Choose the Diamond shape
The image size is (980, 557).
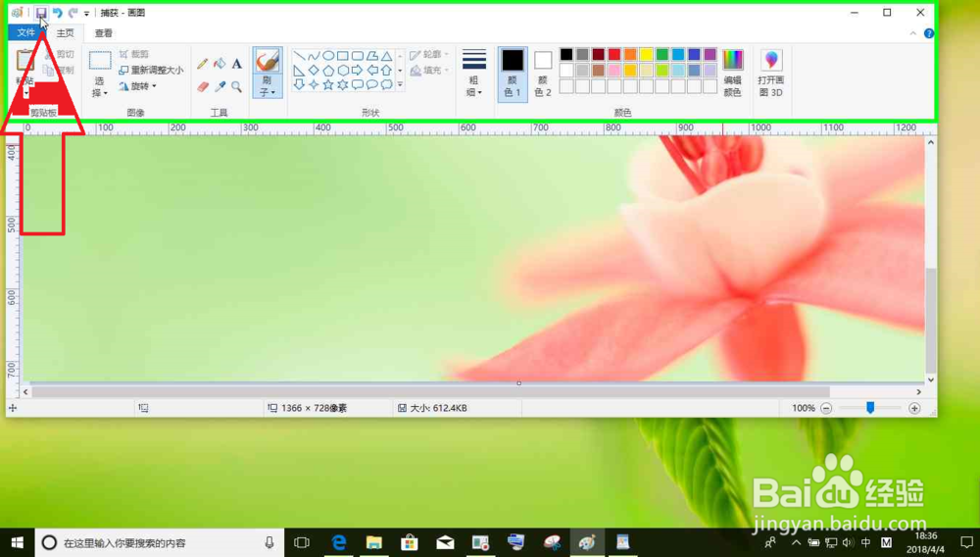(314, 70)
